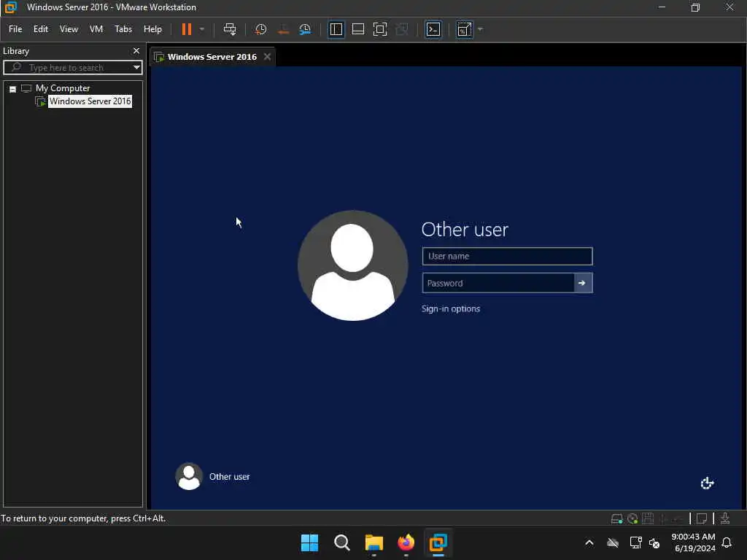Select Windows Server 2016 in the Library tree
The height and width of the screenshot is (560, 747).
[x=90, y=101]
